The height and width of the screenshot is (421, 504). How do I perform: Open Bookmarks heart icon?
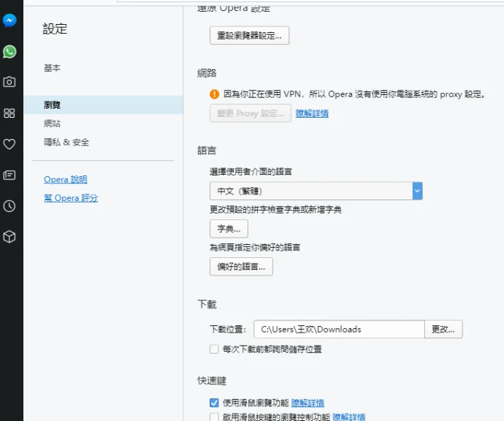point(9,144)
